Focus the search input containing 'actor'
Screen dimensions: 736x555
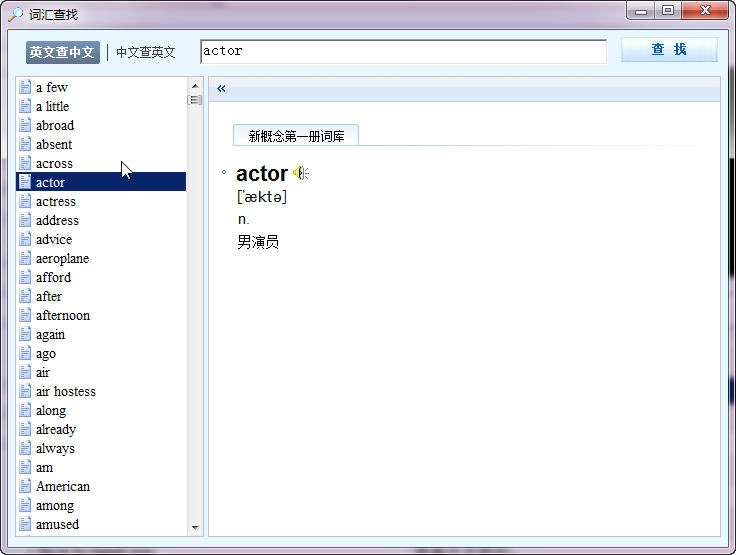[x=403, y=51]
